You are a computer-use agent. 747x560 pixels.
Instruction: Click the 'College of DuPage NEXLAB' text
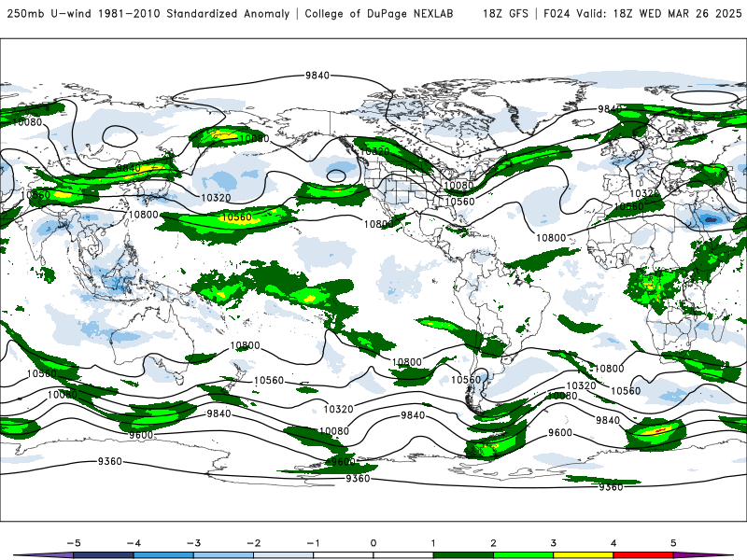tap(379, 14)
